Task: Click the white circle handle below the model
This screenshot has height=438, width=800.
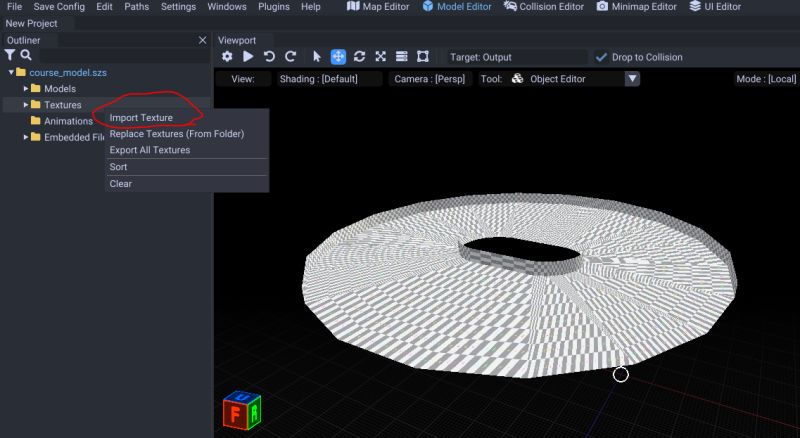Action: pos(620,375)
